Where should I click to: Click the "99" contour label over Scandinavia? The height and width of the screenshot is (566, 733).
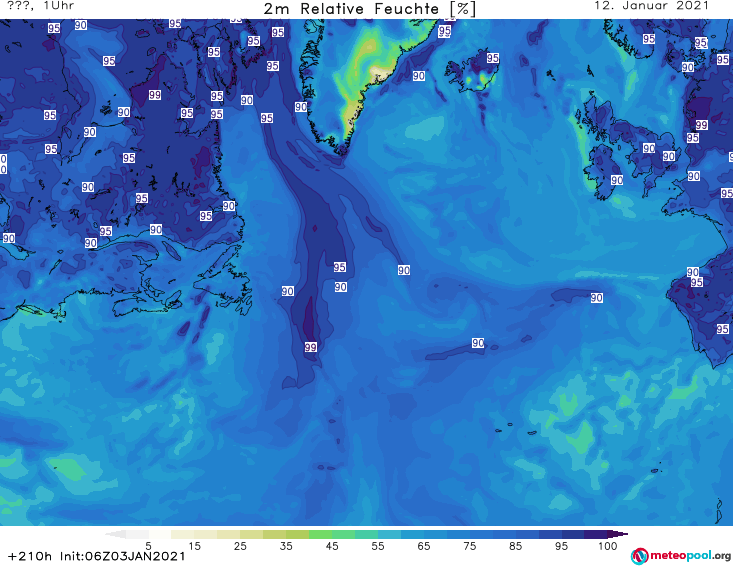click(x=701, y=125)
